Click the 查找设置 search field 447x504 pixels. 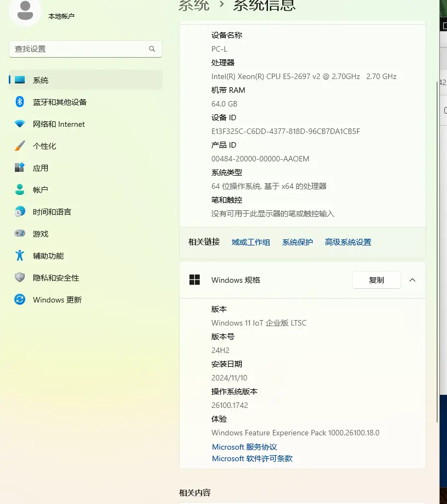click(86, 49)
